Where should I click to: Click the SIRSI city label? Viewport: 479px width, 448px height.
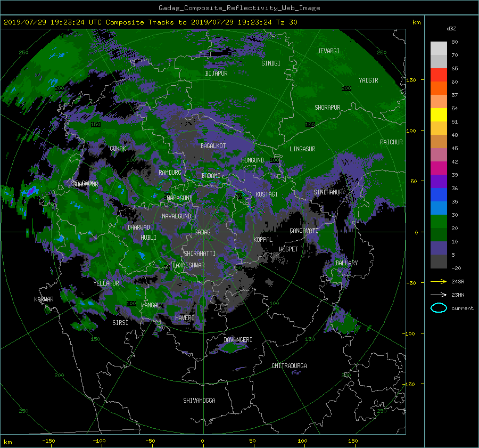[120, 323]
